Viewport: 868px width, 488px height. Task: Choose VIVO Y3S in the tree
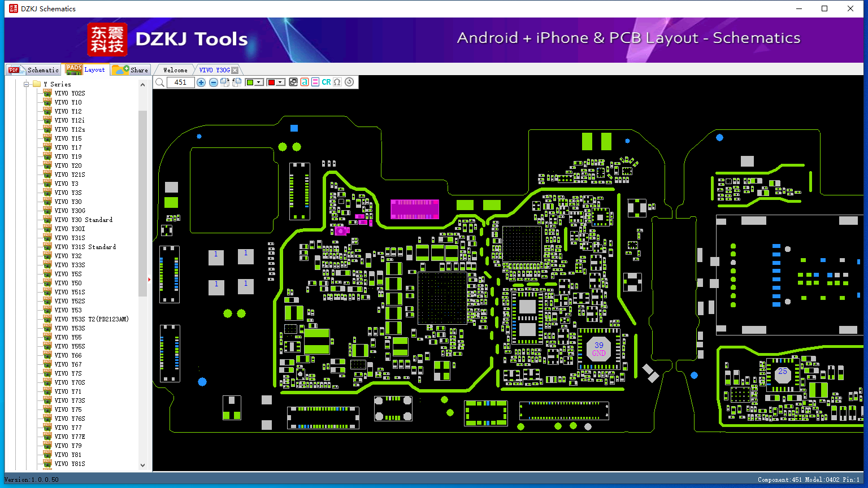coord(68,193)
